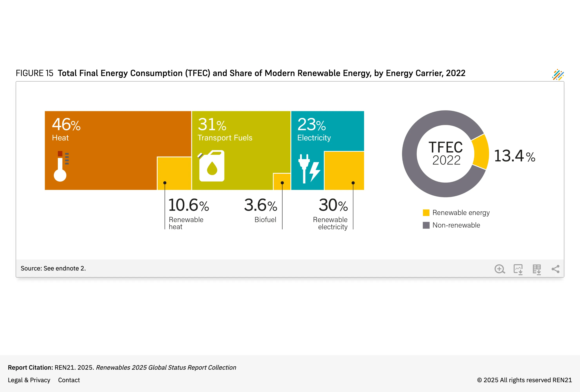Click the yellow Renewable energy legend swatch
580x392 pixels.
pos(426,212)
